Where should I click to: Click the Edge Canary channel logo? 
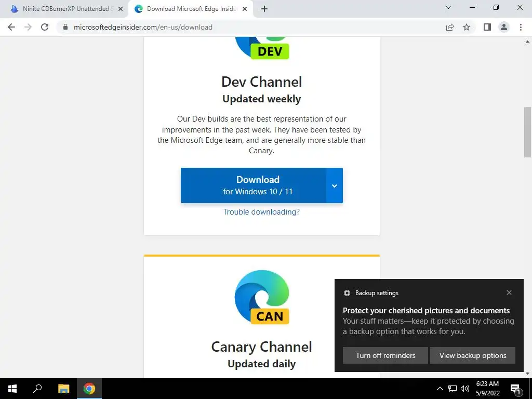pyautogui.click(x=262, y=297)
